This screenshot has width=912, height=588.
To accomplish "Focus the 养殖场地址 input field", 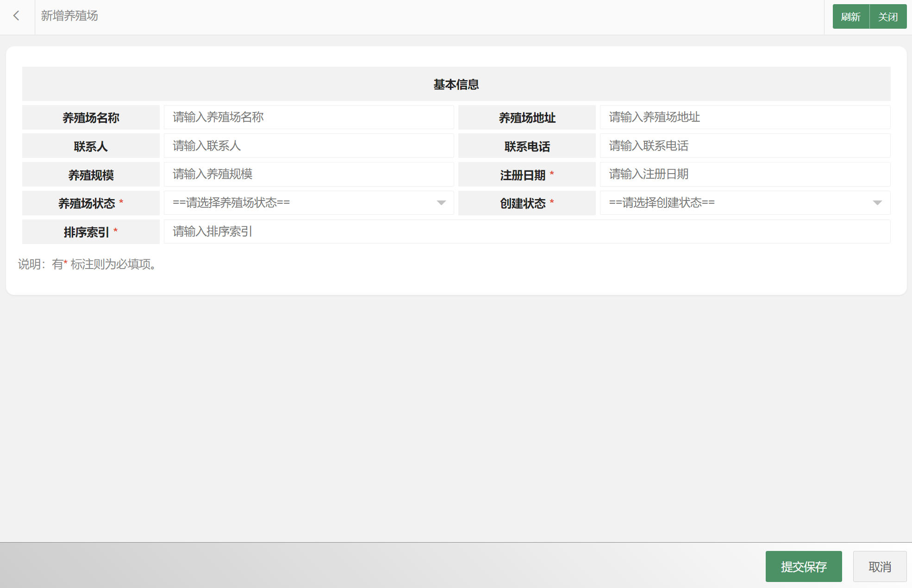I will point(745,117).
